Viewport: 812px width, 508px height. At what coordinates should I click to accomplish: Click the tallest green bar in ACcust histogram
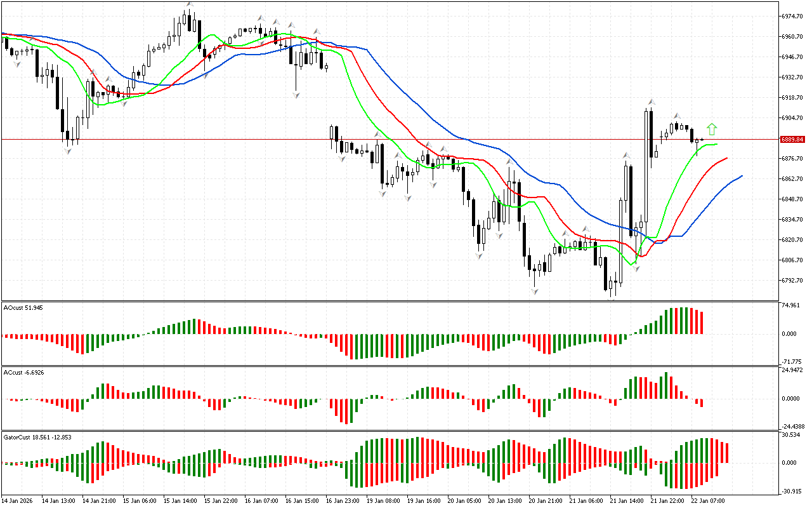coord(666,385)
